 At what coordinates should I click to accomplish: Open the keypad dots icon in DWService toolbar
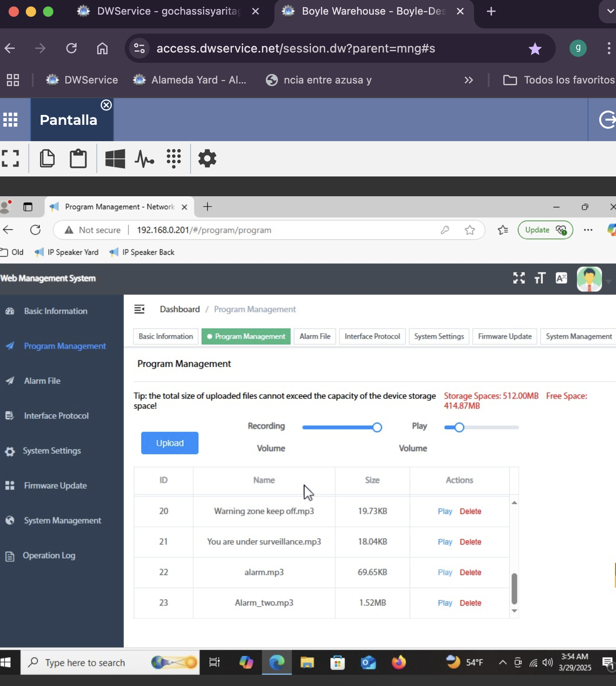174,158
